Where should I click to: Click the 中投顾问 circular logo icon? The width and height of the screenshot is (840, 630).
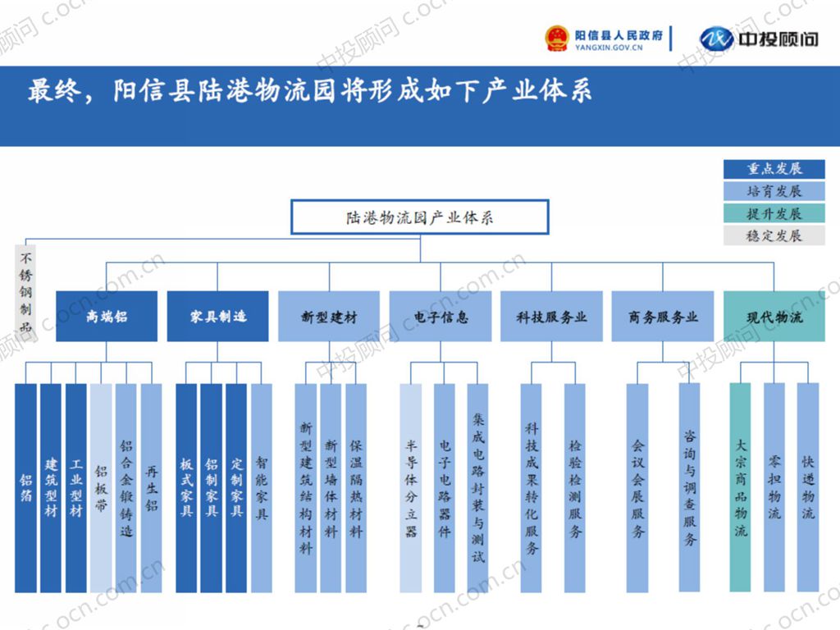click(715, 39)
